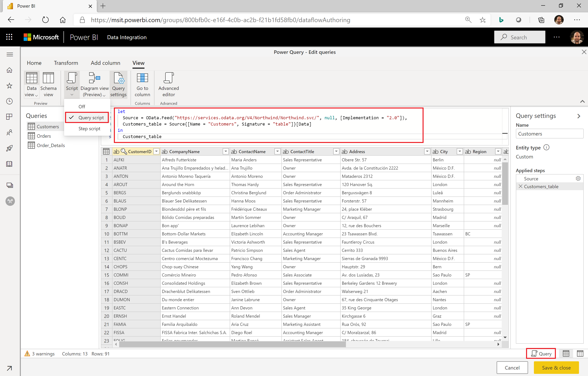Viewport: 588px width, 376px height.
Task: Open Learn book icon in the sidebar
Action: pos(10,164)
